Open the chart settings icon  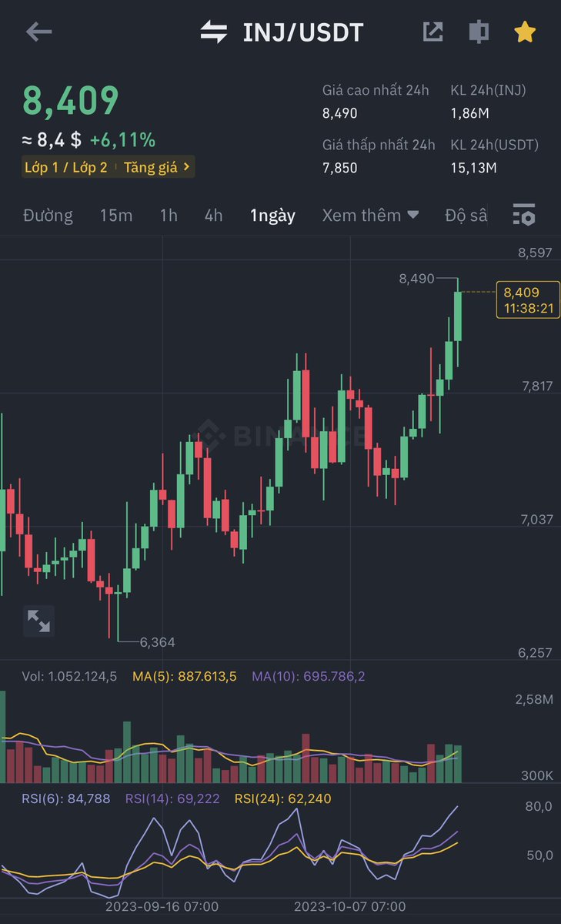[x=524, y=215]
